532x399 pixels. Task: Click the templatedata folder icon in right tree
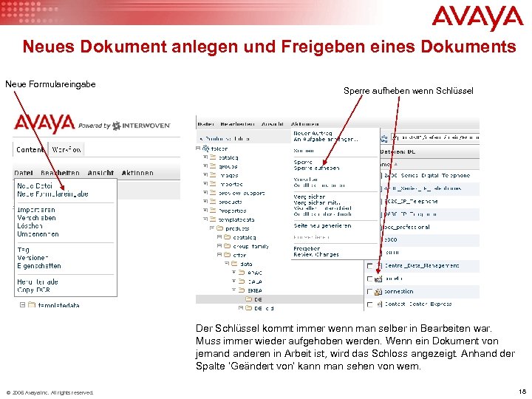pyautogui.click(x=213, y=219)
